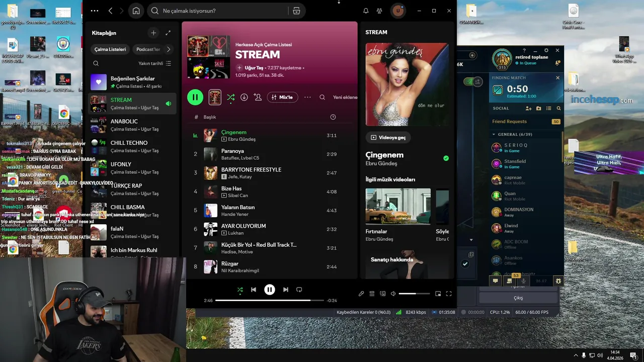Pause STREAM playlist with green button
The height and width of the screenshot is (362, 644).
pyautogui.click(x=195, y=97)
